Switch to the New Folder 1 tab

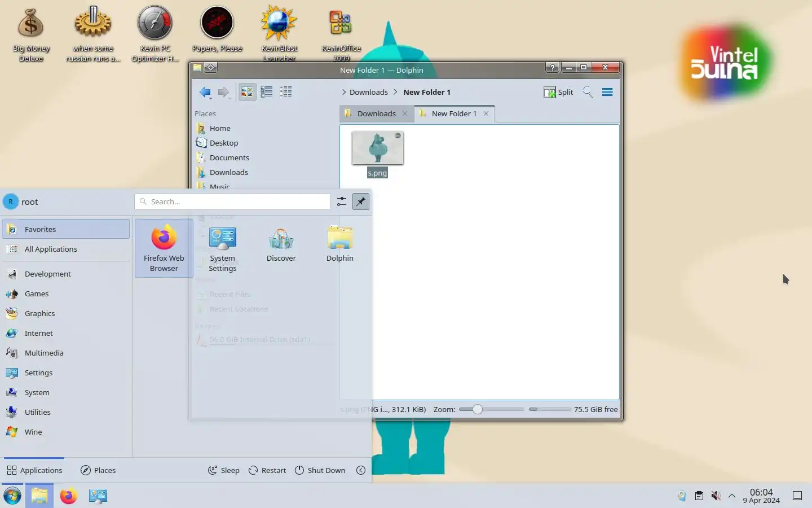point(454,113)
